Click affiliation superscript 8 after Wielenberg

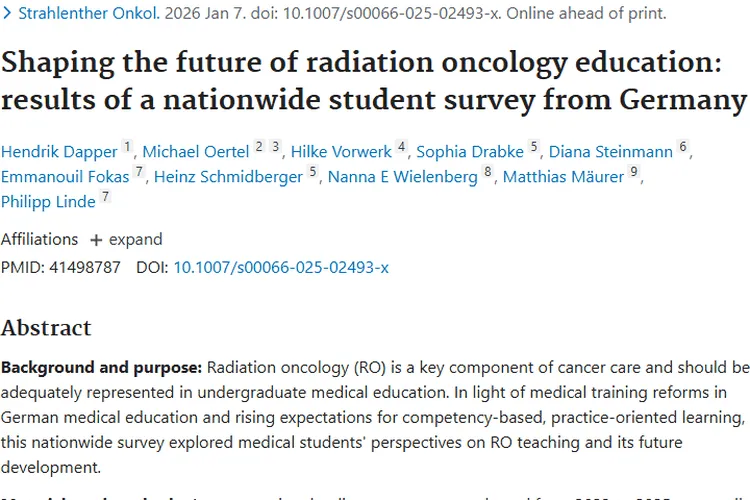[488, 173]
